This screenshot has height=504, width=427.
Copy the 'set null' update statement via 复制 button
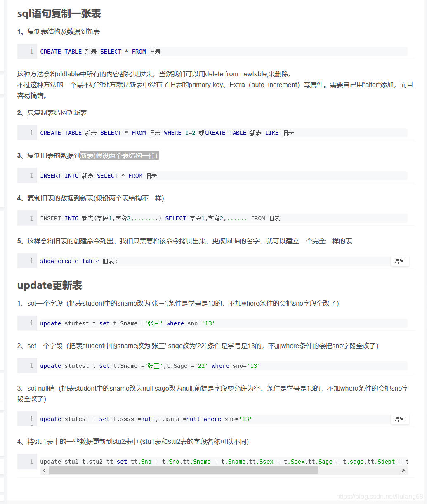point(400,419)
